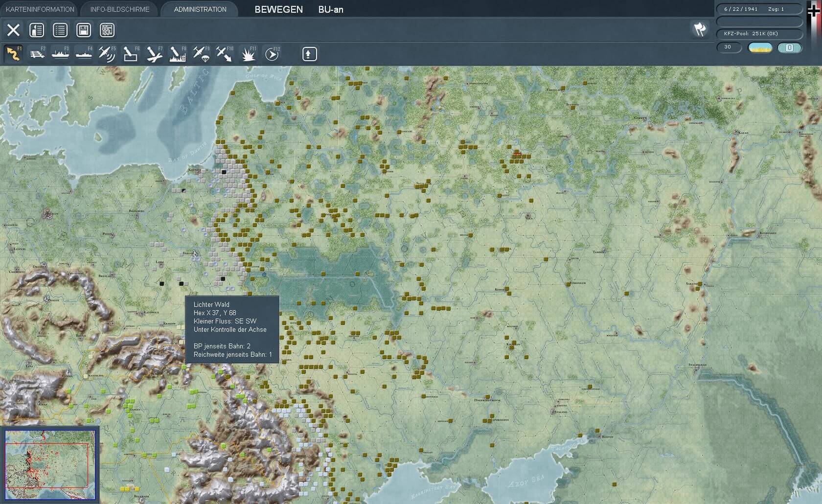Click the empty status field below the date
Viewport: 822px width, 504px height.
click(x=759, y=22)
